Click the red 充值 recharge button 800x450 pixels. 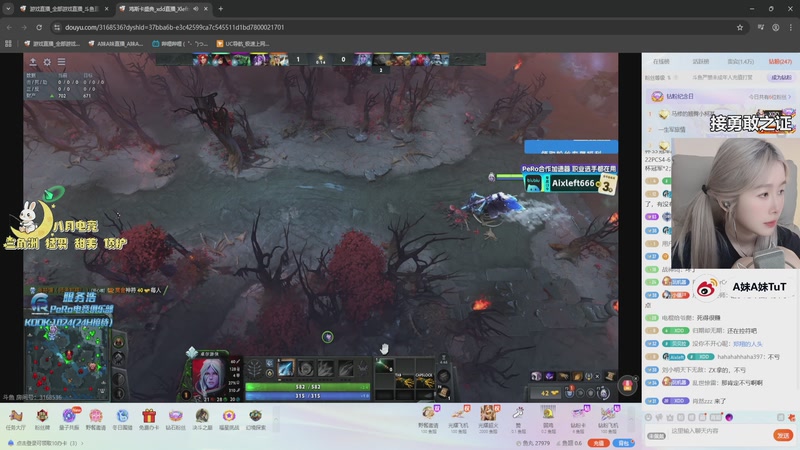tap(598, 443)
